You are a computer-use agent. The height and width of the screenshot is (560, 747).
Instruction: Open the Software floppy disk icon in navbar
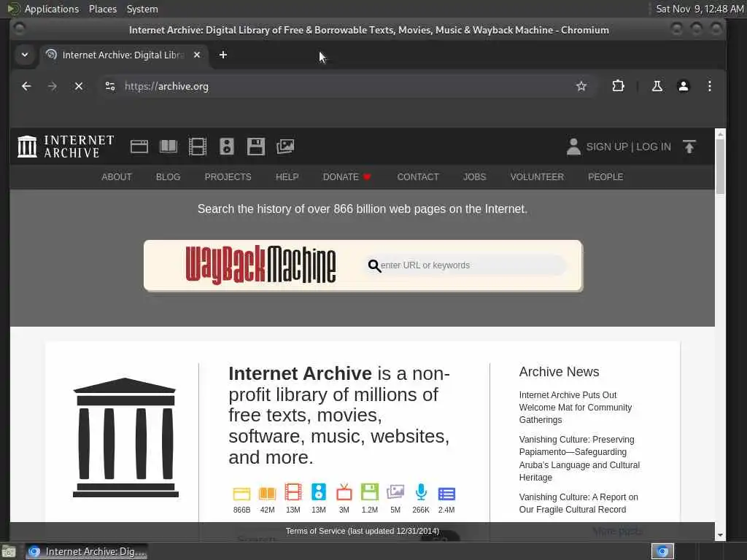pyautogui.click(x=256, y=146)
